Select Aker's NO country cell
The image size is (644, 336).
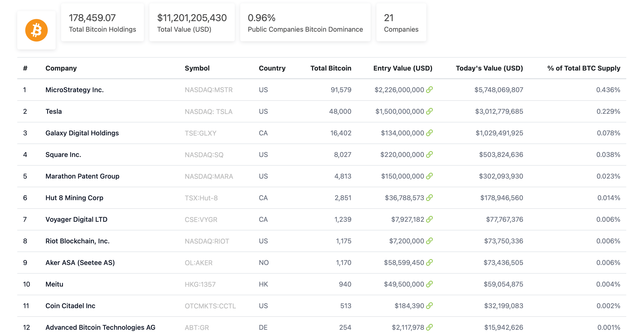pos(264,263)
